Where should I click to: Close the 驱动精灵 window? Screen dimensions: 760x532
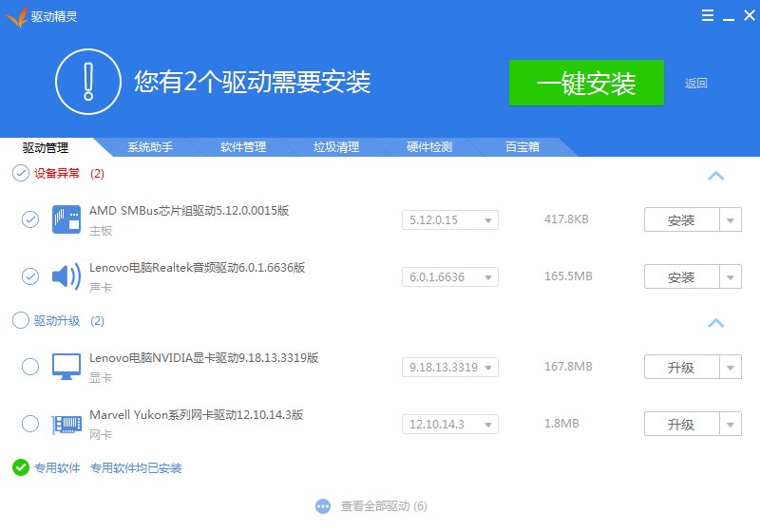tap(750, 15)
